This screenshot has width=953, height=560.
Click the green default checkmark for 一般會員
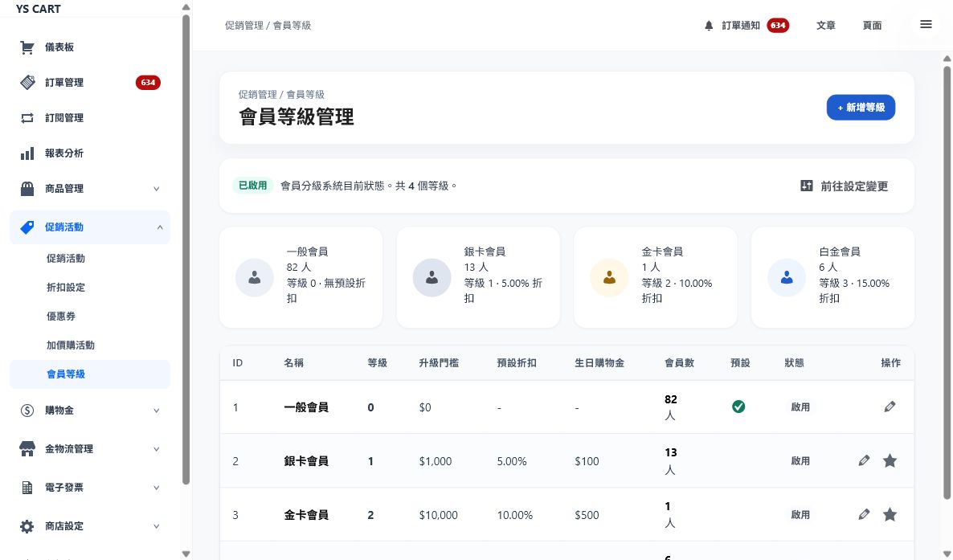738,407
